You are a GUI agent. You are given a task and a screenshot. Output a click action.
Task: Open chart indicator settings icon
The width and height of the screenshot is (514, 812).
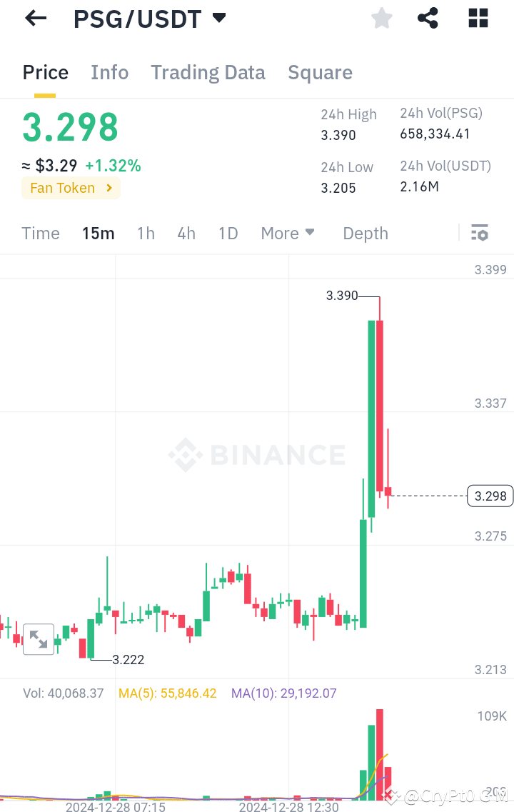[479, 232]
